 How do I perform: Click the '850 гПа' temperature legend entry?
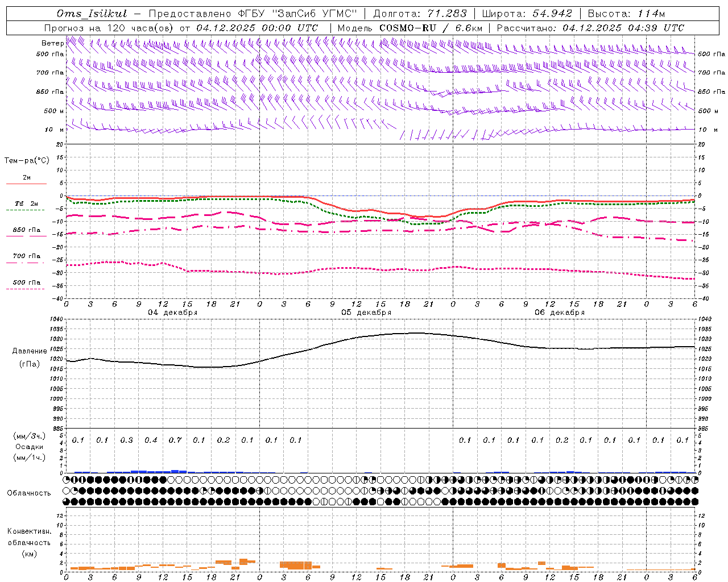coord(27,230)
